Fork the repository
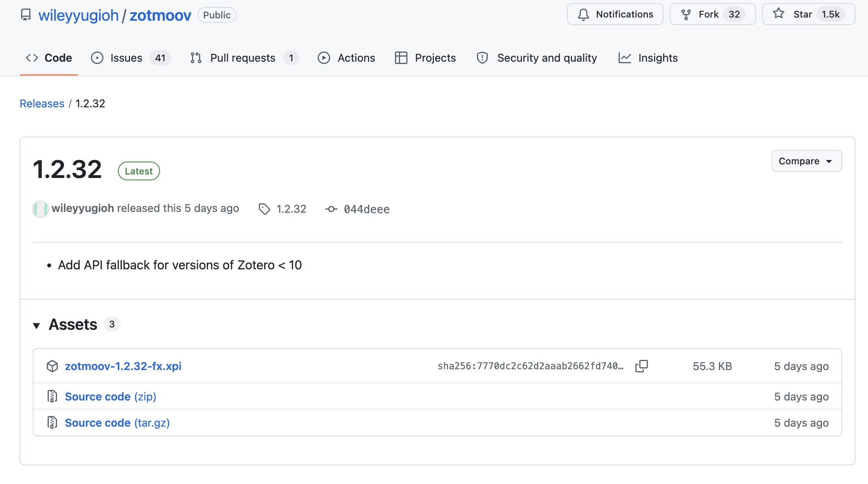The width and height of the screenshot is (868, 484). [x=713, y=14]
